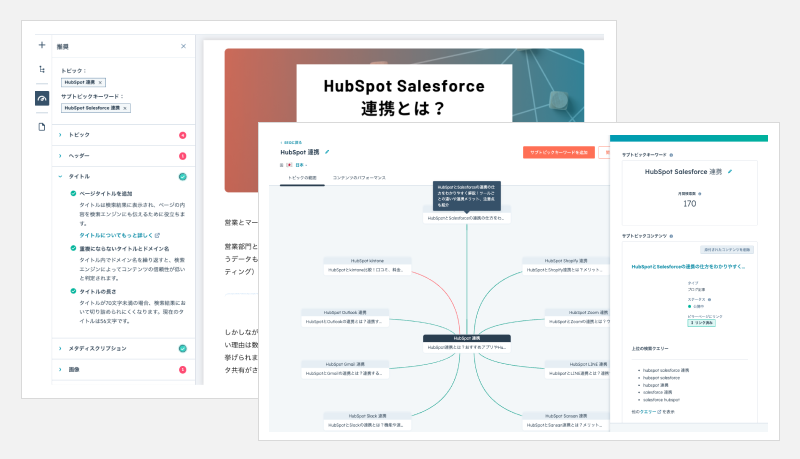The image size is (800, 459).
Task: Select the 'HubSpot Slack 連携' subtopic node
Action: coord(367,420)
